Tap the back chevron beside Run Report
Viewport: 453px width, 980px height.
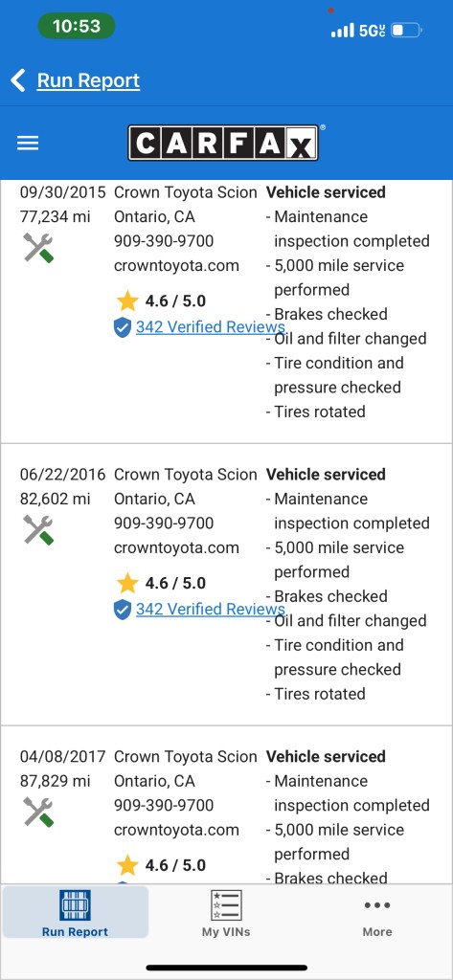pos(17,80)
